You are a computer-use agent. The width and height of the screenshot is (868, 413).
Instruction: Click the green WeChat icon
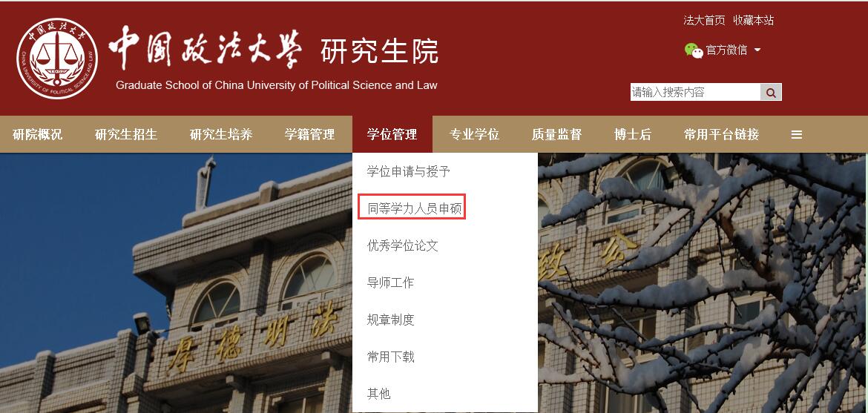[693, 50]
